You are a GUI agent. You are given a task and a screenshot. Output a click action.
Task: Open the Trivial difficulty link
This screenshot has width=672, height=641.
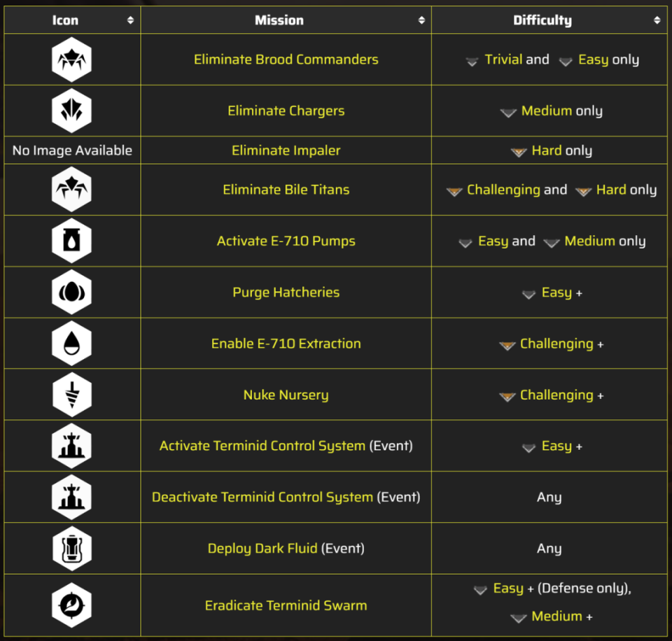tap(503, 59)
